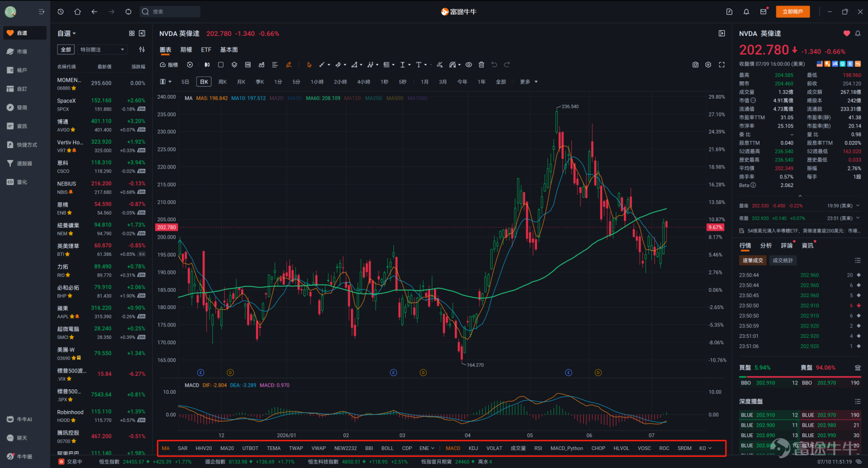
Task: Open the 分析 tab in right panel
Action: click(766, 246)
